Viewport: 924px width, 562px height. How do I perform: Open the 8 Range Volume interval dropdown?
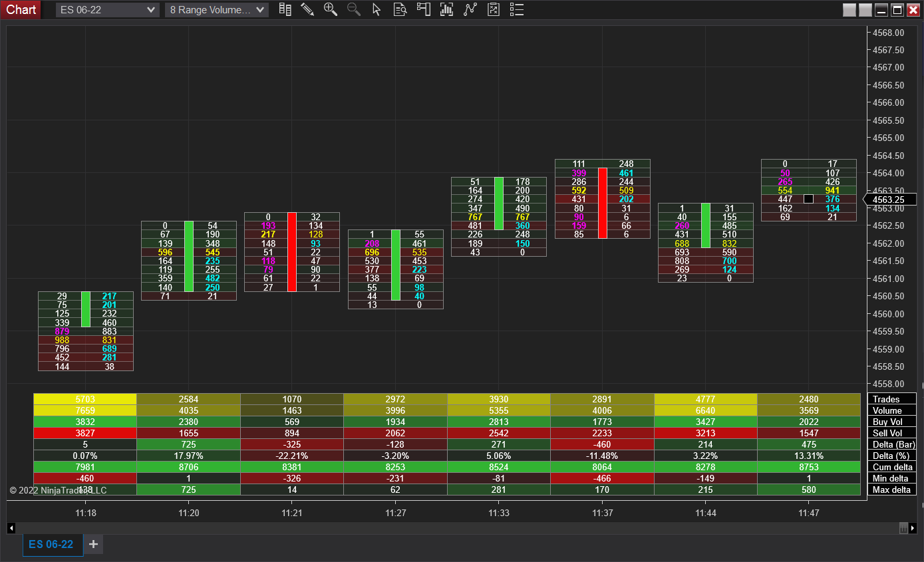coord(217,10)
